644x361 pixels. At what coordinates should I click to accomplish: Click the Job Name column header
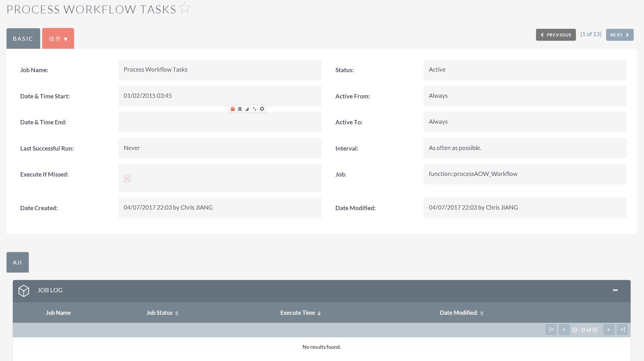pos(58,313)
